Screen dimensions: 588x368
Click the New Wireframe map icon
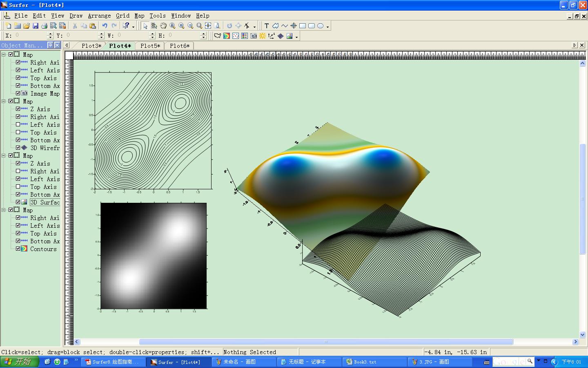click(281, 36)
